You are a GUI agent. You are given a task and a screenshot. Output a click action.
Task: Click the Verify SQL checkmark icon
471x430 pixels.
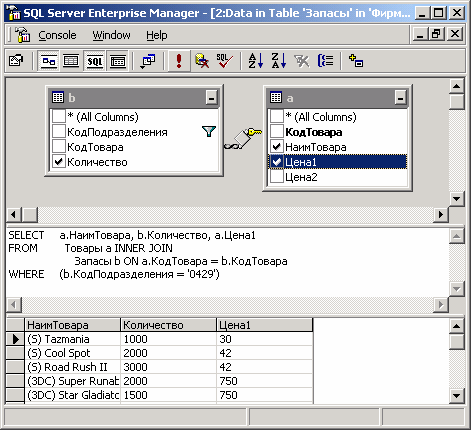[x=225, y=61]
